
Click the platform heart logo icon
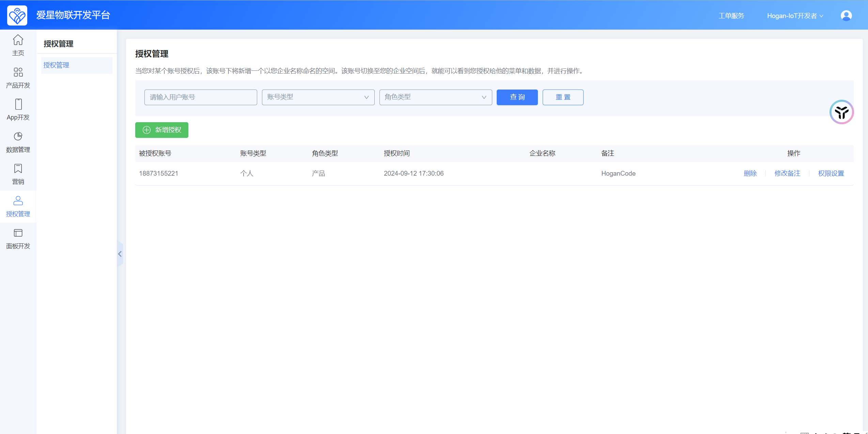[x=17, y=15]
